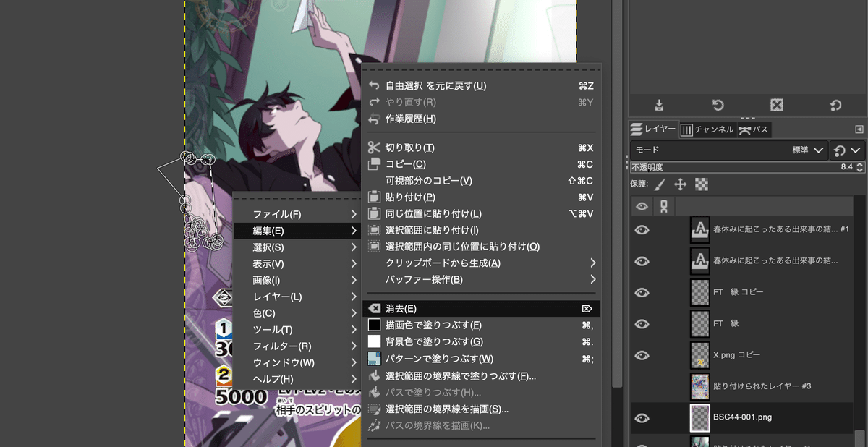Hide the second 春休みに起こったある出来事の結... text layer
868x447 pixels.
coord(642,260)
